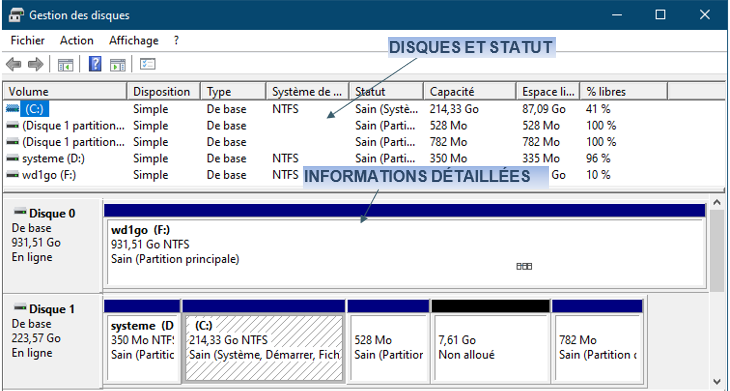Select the 782 Mo partition block on Disque 1

tap(597, 341)
